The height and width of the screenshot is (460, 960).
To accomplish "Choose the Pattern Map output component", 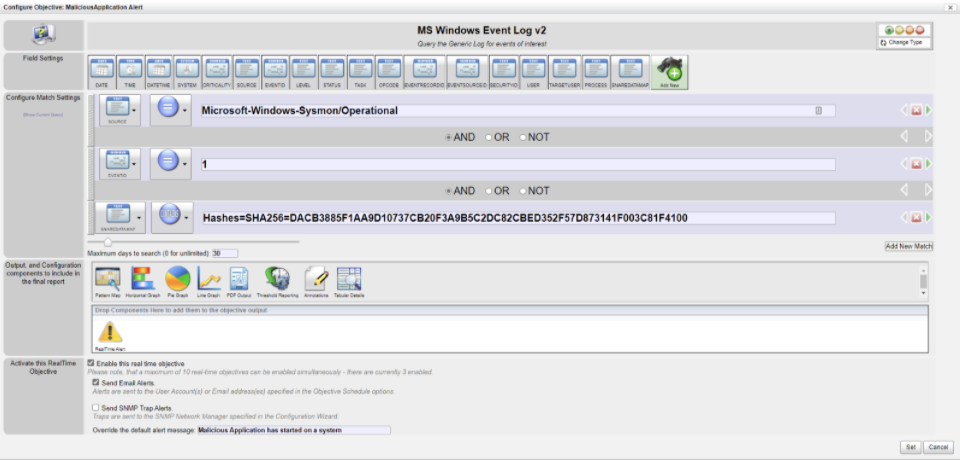I will [108, 282].
